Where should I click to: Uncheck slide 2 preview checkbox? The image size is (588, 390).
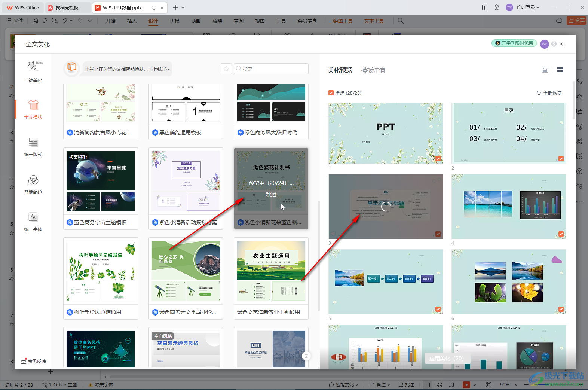561,159
